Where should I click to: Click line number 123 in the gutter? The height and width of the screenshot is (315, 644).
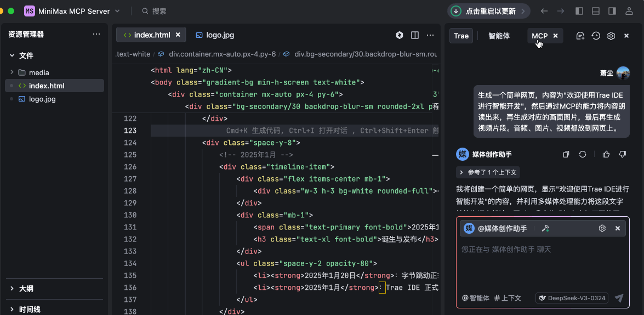click(130, 131)
